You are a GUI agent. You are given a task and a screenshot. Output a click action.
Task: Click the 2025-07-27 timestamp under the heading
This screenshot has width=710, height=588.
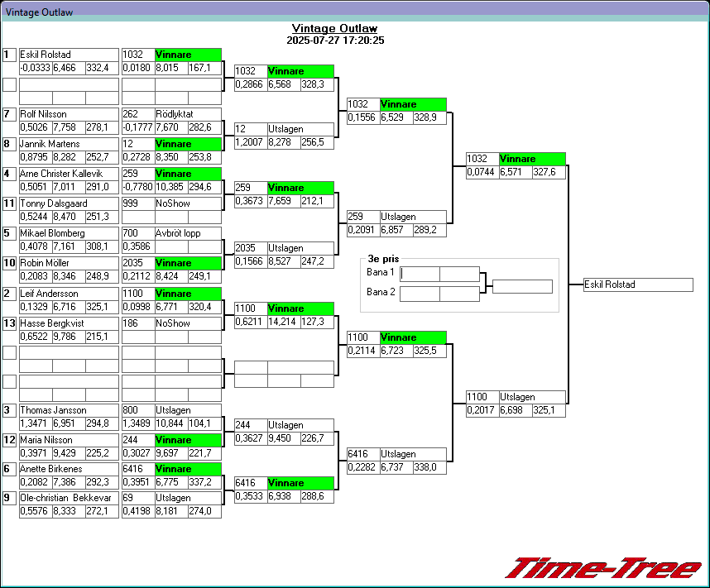[335, 40]
